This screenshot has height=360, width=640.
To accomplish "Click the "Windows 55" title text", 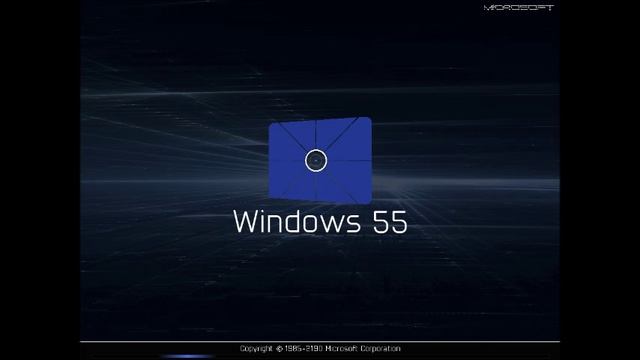I will [320, 222].
